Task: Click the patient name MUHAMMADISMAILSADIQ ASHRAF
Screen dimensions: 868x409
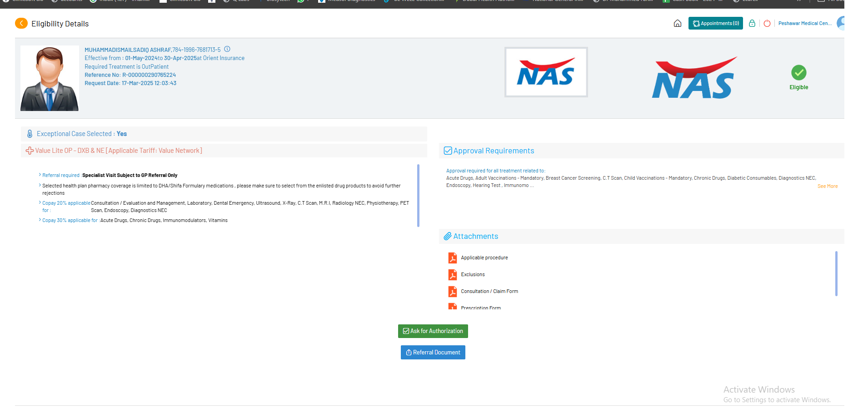Action: pyautogui.click(x=128, y=50)
